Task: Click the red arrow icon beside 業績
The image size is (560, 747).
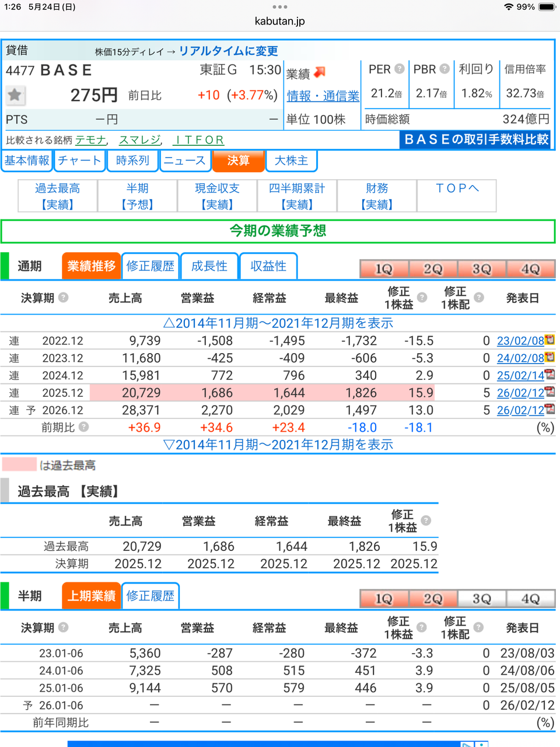Action: click(320, 72)
